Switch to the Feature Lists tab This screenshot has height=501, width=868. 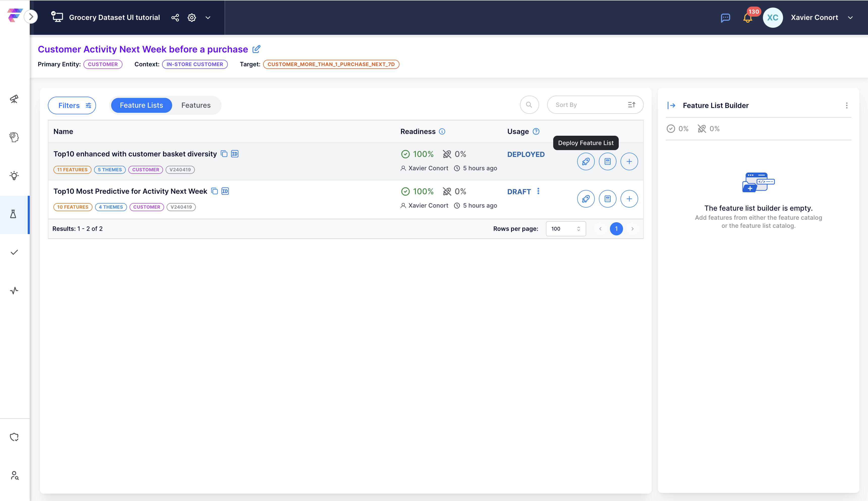(141, 105)
